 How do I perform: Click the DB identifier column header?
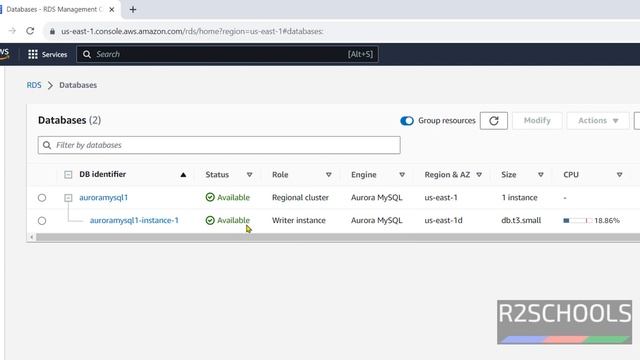[102, 174]
